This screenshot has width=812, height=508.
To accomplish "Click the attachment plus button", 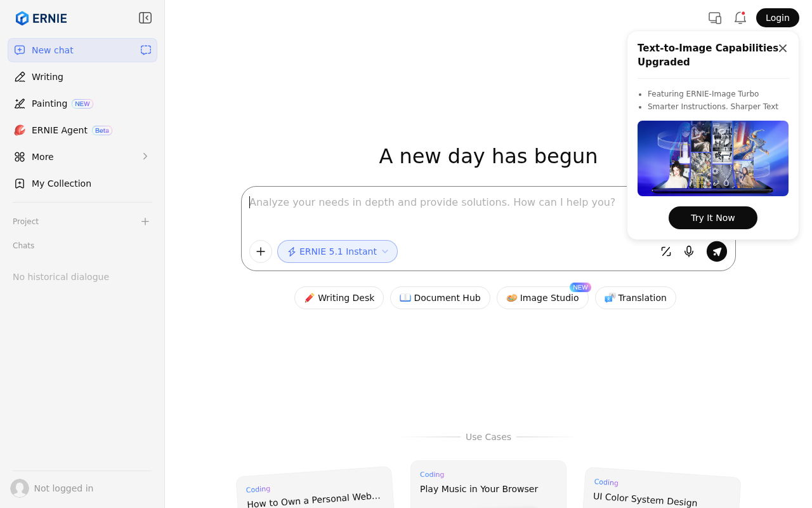I will (261, 251).
